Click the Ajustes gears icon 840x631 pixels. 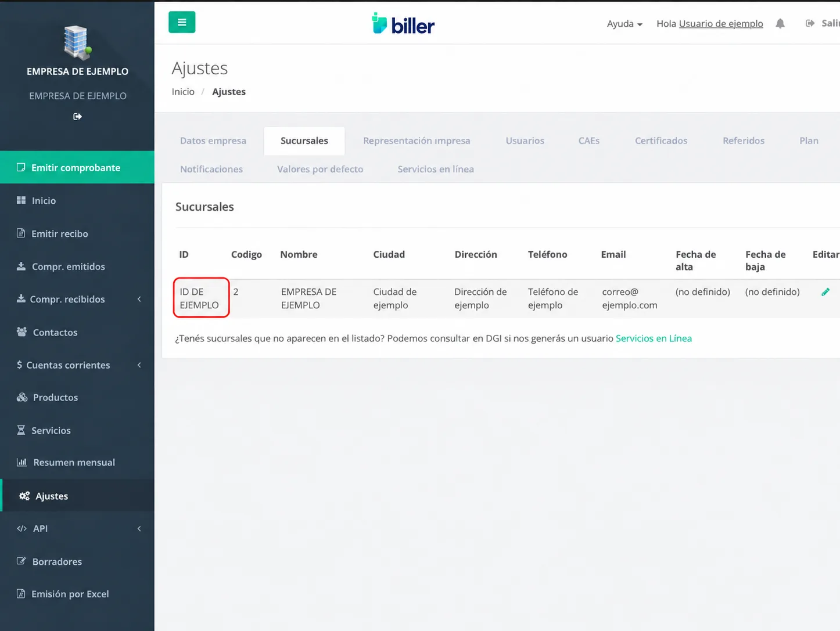(24, 496)
